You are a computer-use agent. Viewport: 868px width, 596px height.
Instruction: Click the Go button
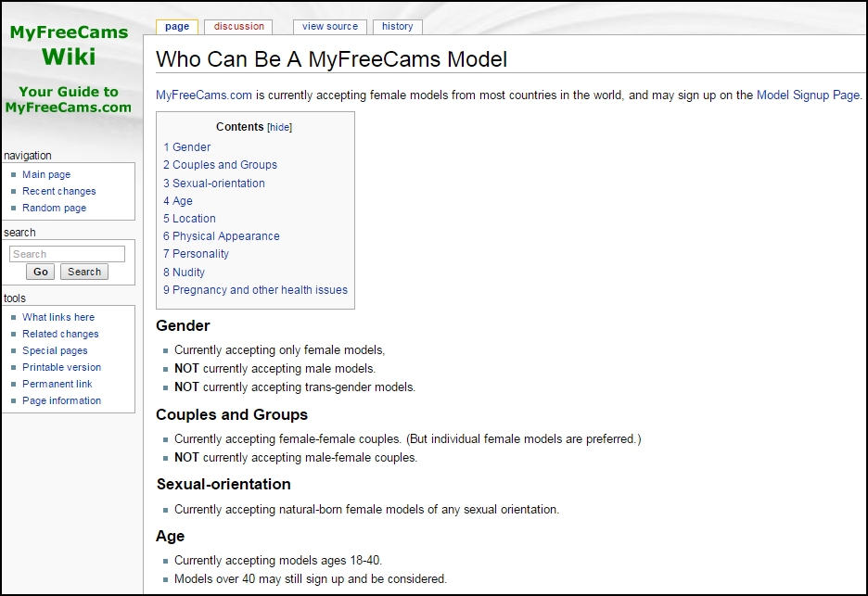tap(41, 272)
